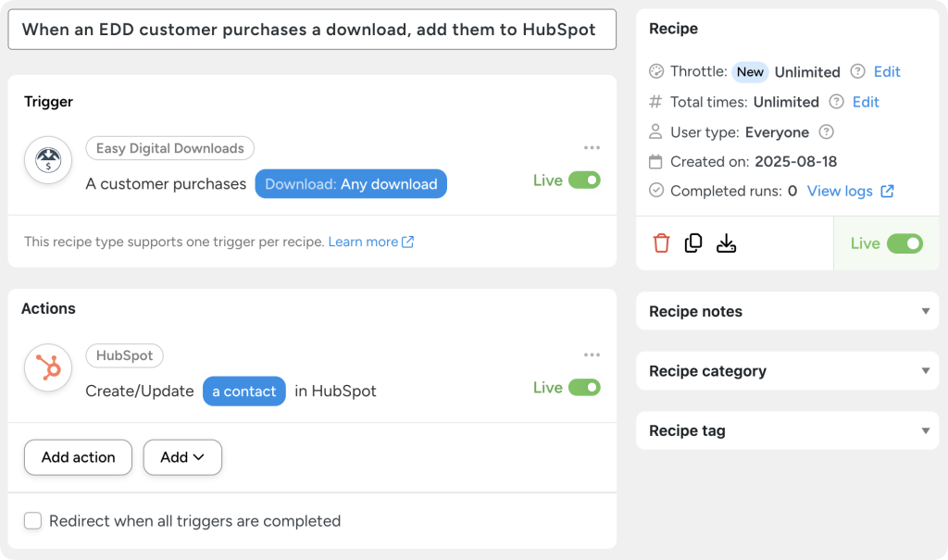Viewport: 948px width, 560px height.
Task: Open the action's ellipsis options menu
Action: 592,355
